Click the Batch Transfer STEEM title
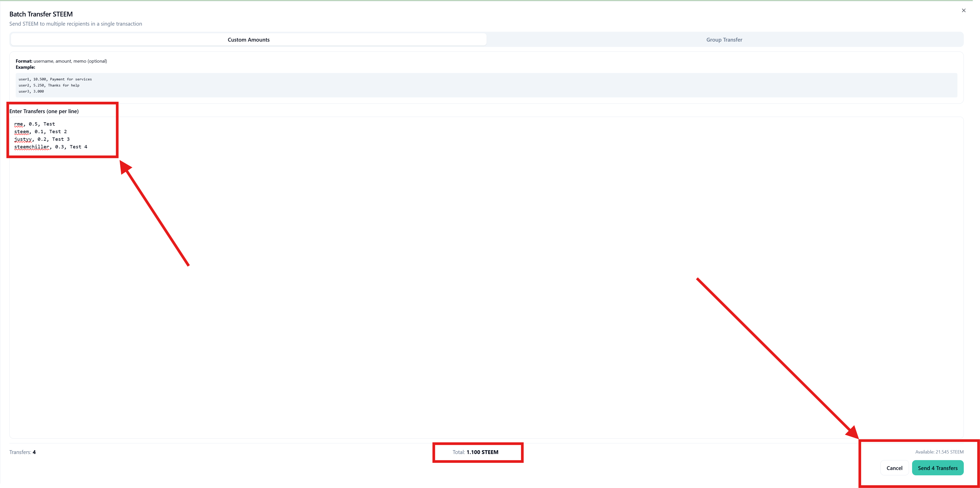 (41, 14)
